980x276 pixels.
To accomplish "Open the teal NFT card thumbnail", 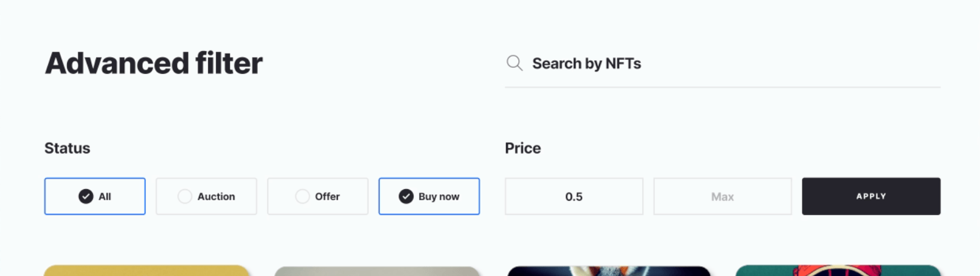I will click(x=838, y=271).
